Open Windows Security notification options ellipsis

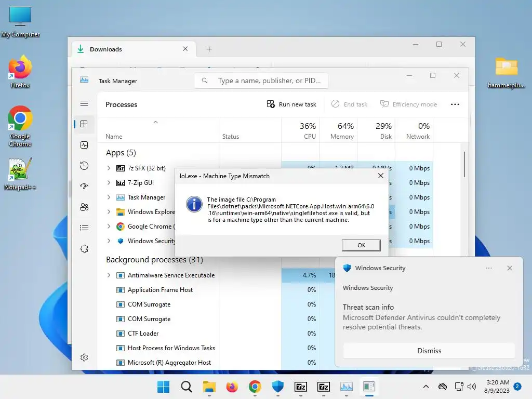488,268
